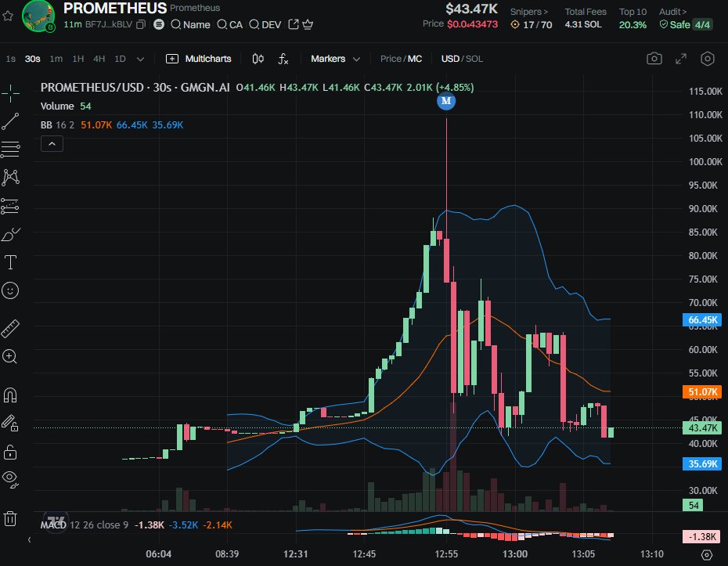Open Multicharts view
Viewport: 728px width, 566px height.
[x=199, y=59]
